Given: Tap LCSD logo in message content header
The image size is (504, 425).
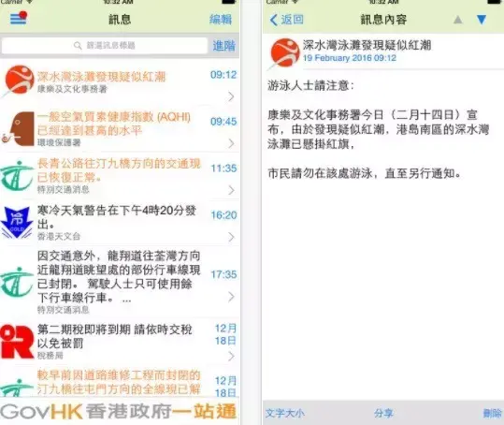Looking at the screenshot, I should 284,52.
